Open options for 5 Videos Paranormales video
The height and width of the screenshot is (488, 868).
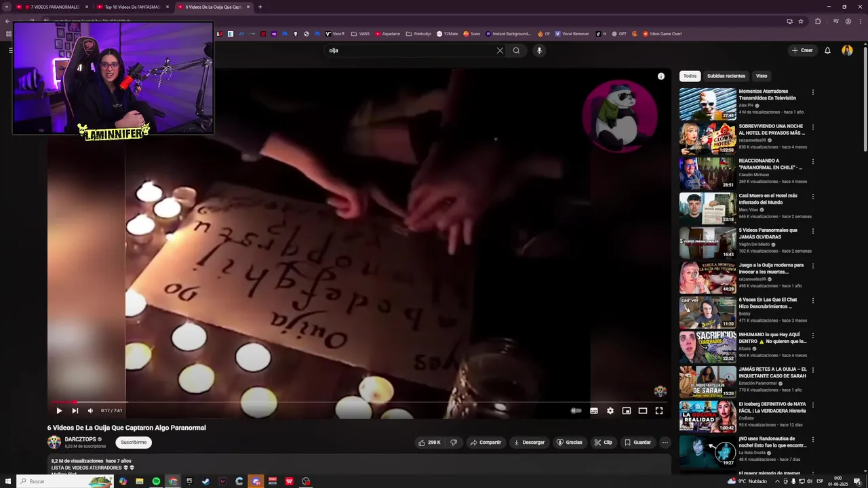tap(812, 231)
